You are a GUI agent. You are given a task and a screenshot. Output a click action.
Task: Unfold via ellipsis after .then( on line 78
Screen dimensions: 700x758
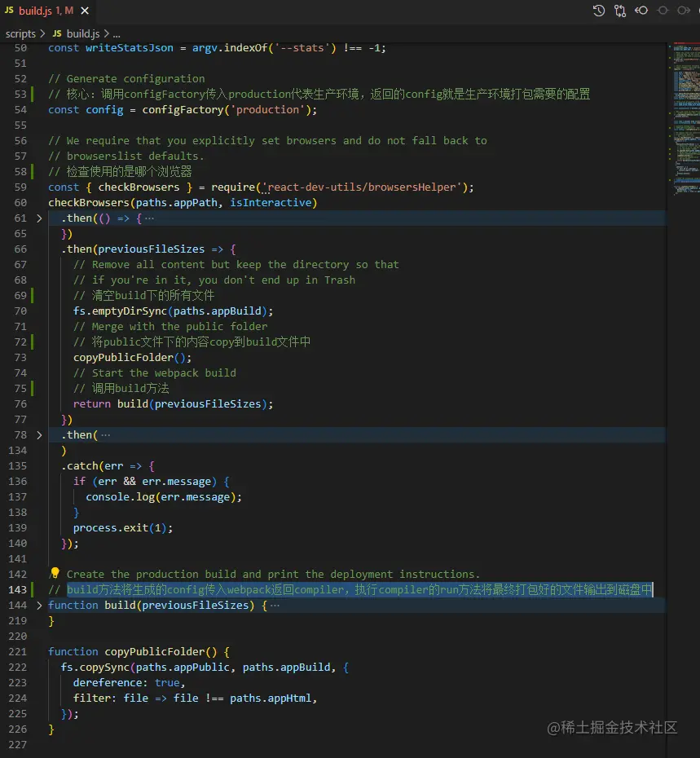pos(106,435)
